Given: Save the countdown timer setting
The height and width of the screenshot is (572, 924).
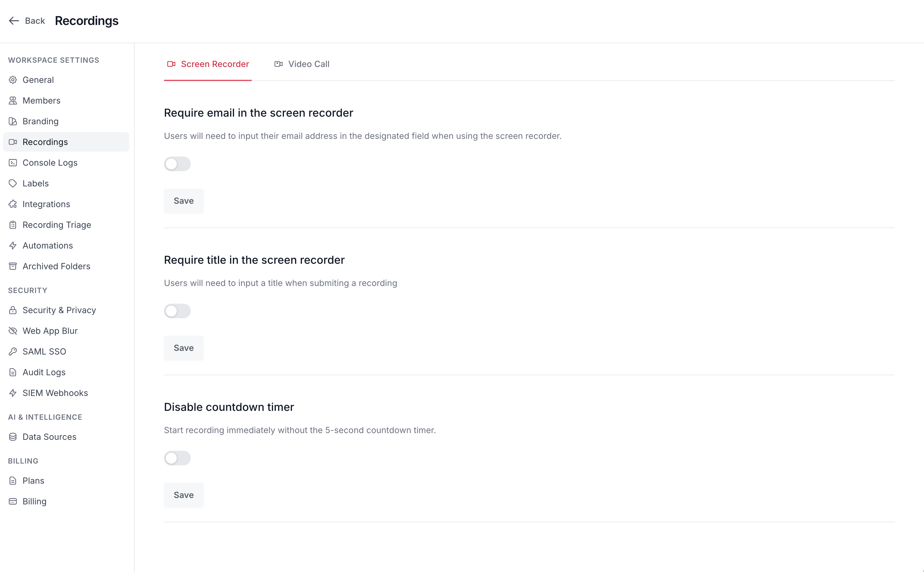Looking at the screenshot, I should click(x=183, y=495).
